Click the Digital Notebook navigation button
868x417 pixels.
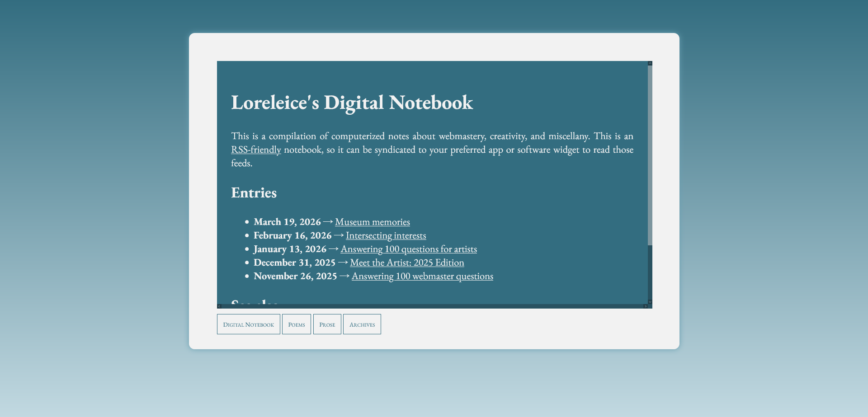pyautogui.click(x=248, y=324)
